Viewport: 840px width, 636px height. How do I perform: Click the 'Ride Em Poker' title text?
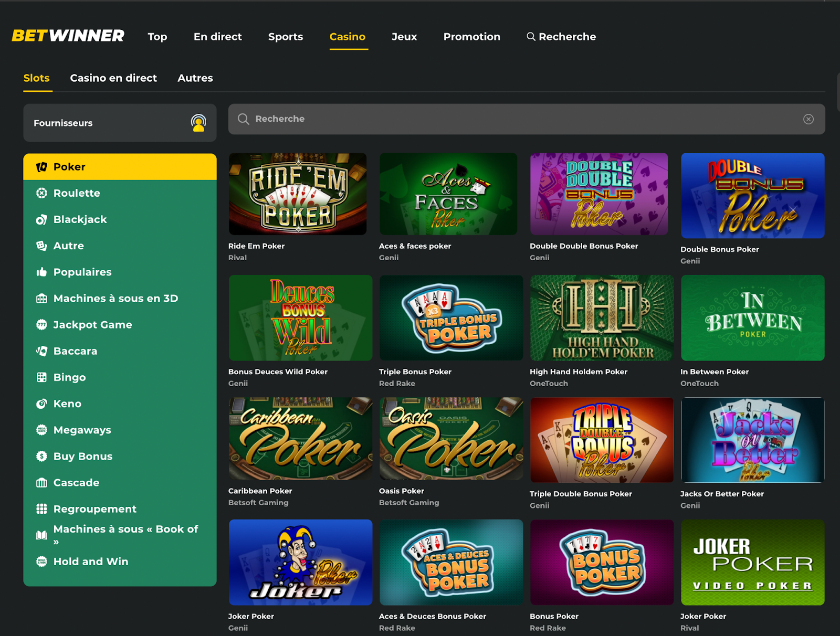[256, 246]
